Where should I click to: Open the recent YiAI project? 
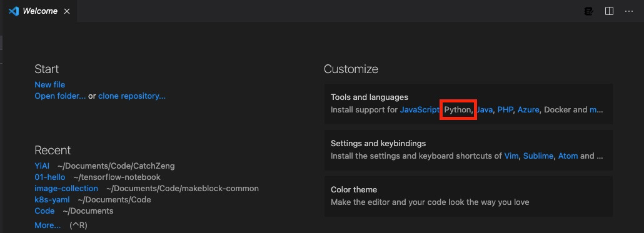point(42,166)
